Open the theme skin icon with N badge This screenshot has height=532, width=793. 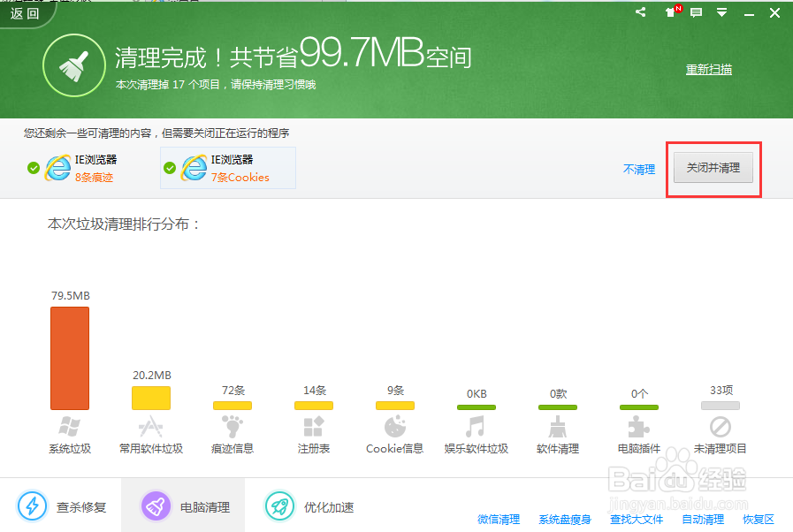click(x=669, y=12)
